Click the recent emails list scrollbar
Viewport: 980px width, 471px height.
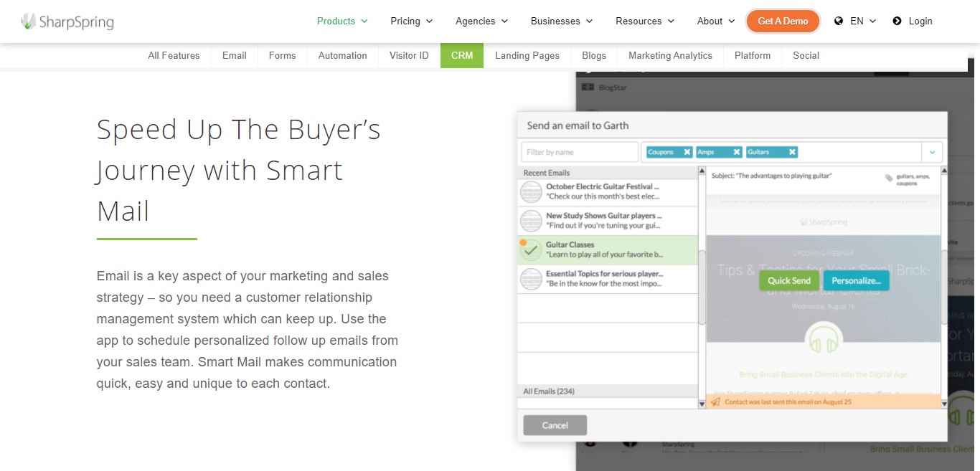tap(702, 287)
